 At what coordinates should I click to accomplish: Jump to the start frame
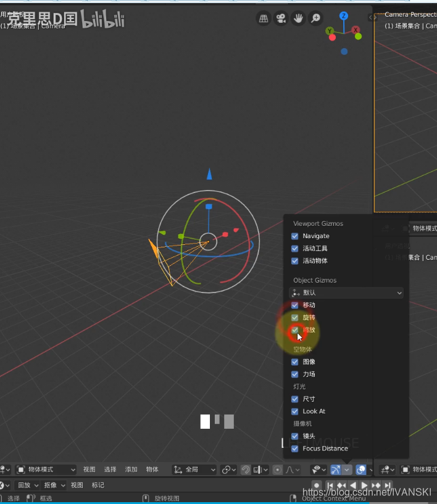point(330,485)
